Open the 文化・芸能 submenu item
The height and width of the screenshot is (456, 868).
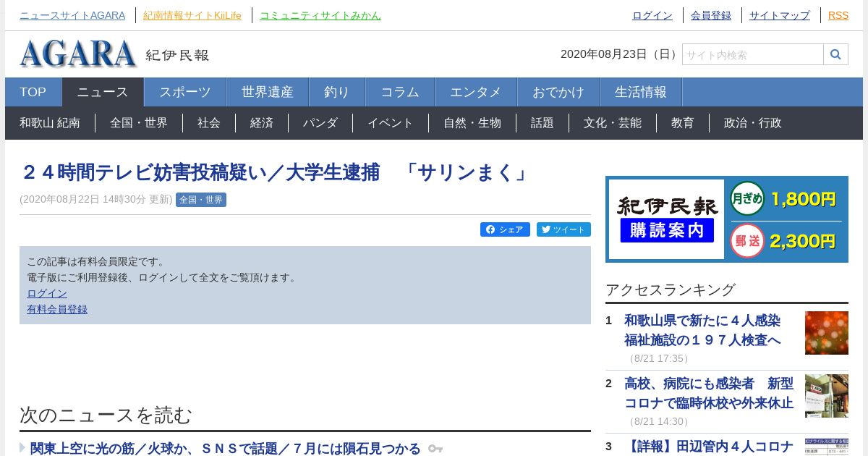(613, 123)
